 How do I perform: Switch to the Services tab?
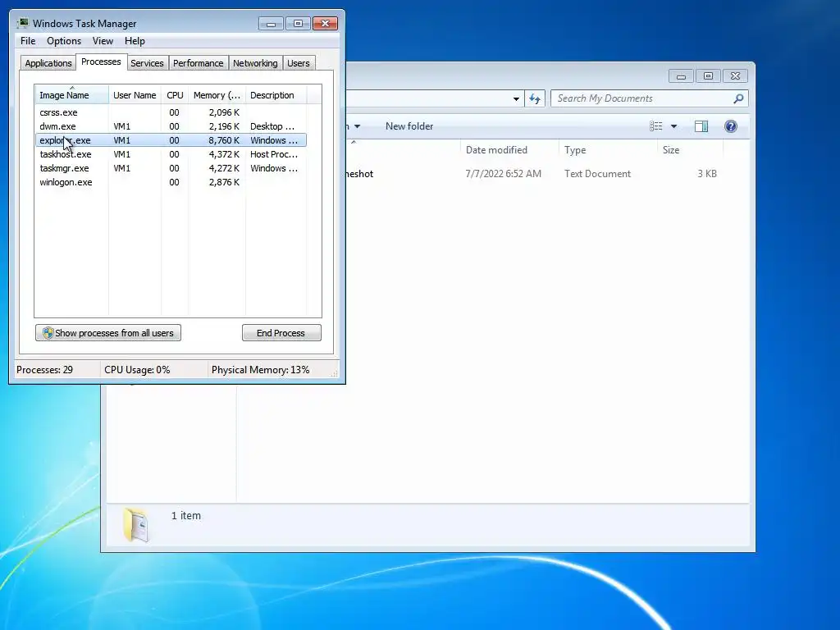[147, 63]
